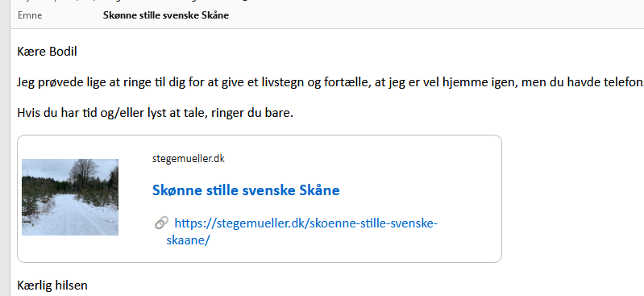Viewport: 644px width, 296px height.
Task: Open the blue Skønne stille svenske Skåne title
Action: 246,190
